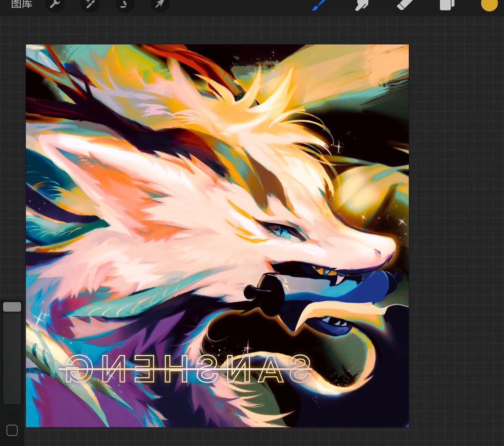Open the Actions wrench menu
The width and height of the screenshot is (504, 446).
pos(54,5)
